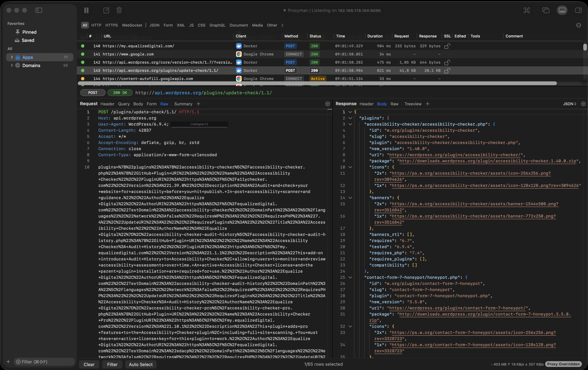Expand the Domains tree item
The width and height of the screenshot is (588, 370).
coord(11,65)
